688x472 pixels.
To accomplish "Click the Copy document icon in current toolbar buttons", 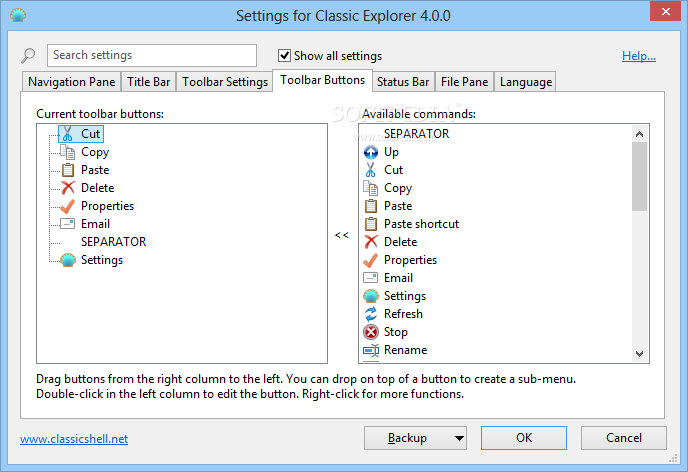I will coord(67,152).
